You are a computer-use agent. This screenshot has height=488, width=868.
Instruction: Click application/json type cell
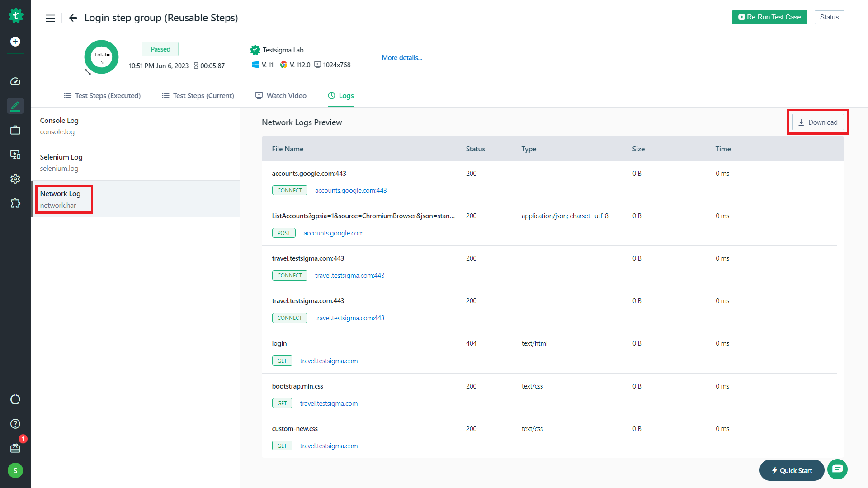565,216
